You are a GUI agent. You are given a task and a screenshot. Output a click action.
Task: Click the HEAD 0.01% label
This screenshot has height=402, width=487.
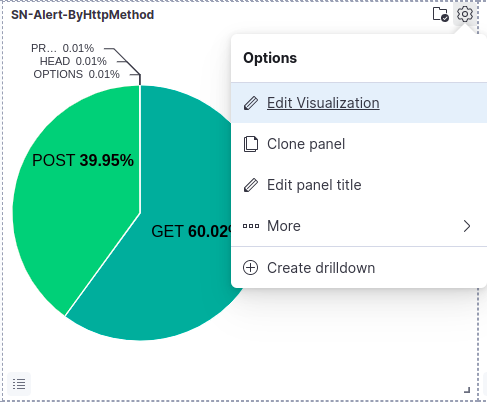tap(73, 61)
